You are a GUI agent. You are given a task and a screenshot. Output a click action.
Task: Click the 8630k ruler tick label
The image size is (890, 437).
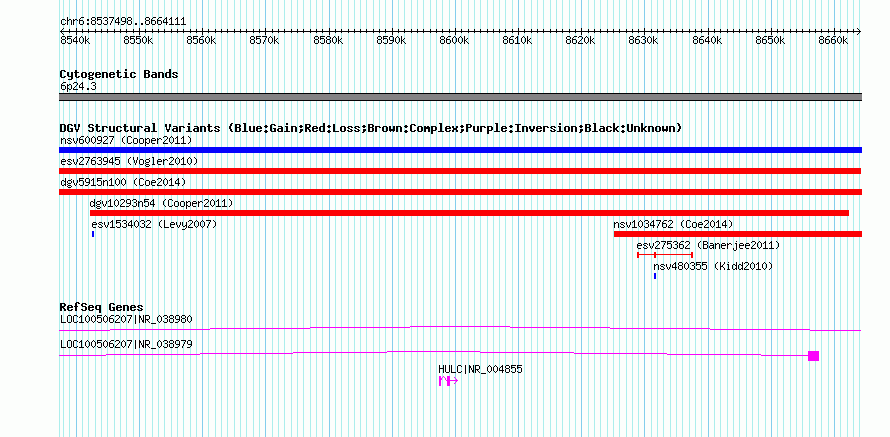(x=644, y=41)
